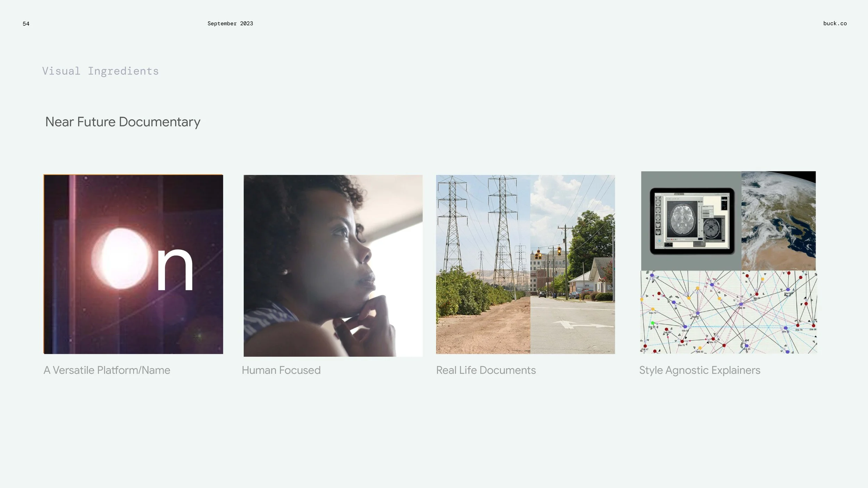Select the 'Near Future Documentary' title
The image size is (868, 488).
tap(123, 122)
